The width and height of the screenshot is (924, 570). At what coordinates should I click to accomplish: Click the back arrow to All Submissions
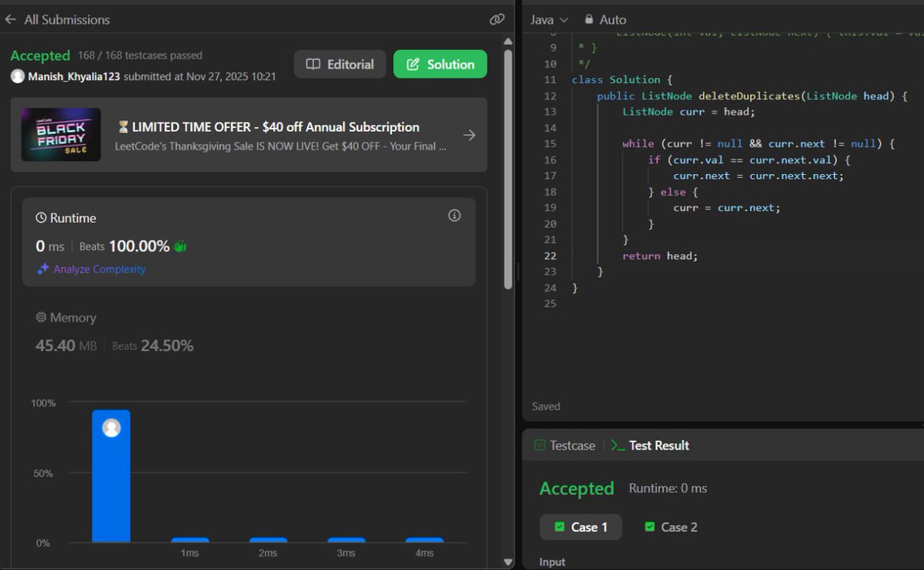click(x=12, y=19)
